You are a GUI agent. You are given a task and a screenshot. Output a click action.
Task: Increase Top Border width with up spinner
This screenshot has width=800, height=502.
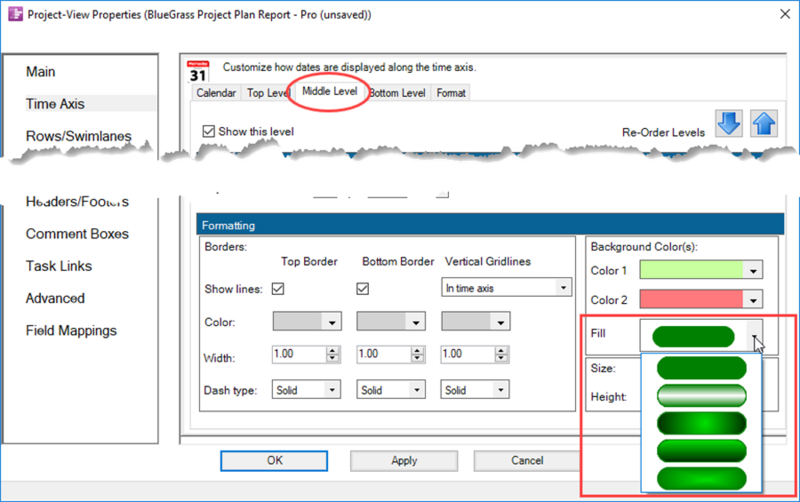(333, 350)
